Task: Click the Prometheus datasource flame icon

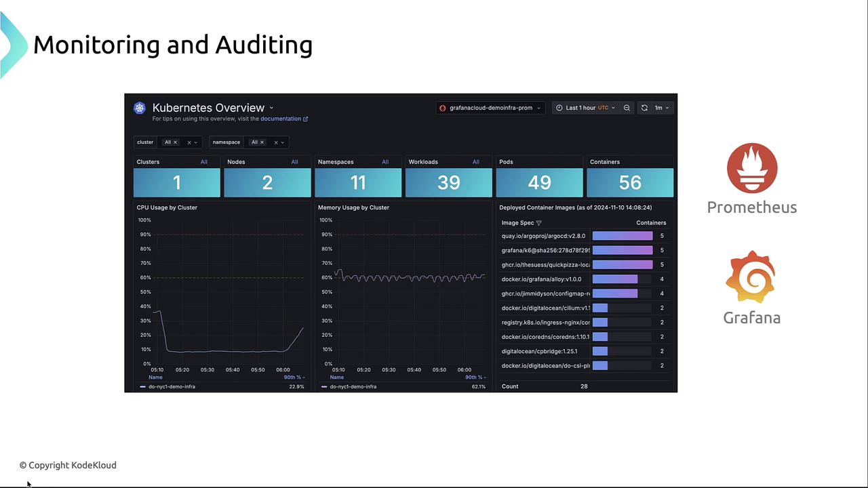Action: [x=443, y=108]
